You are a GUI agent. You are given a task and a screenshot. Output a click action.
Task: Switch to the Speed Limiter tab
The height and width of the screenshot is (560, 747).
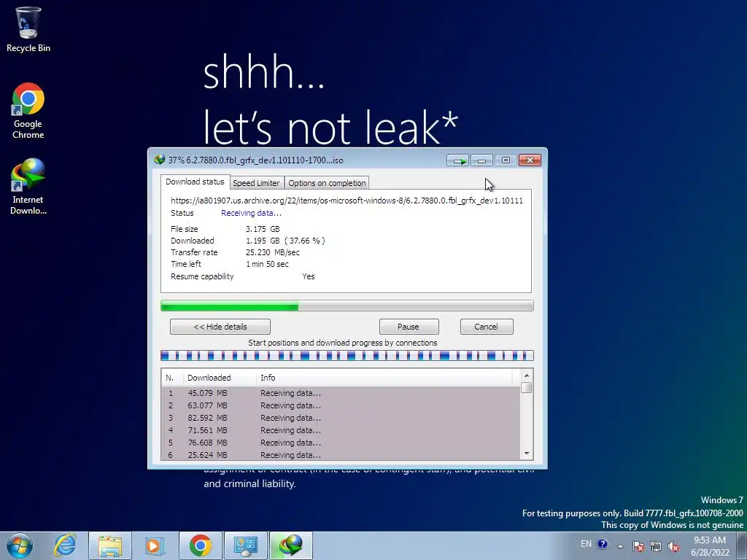point(256,183)
